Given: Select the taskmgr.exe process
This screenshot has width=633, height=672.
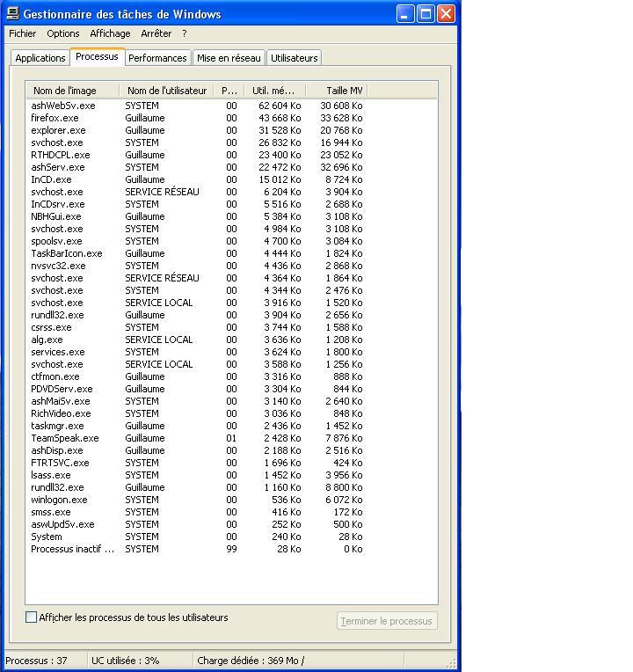Looking at the screenshot, I should [197, 426].
